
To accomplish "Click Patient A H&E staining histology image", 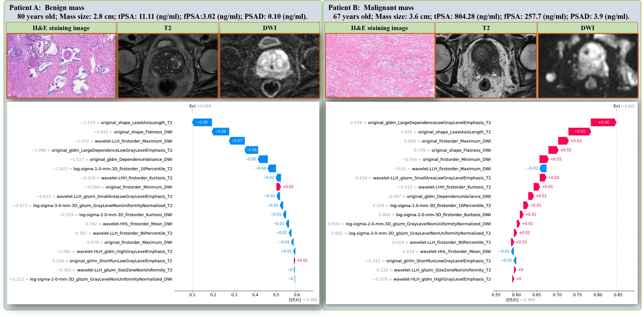I will (61, 66).
